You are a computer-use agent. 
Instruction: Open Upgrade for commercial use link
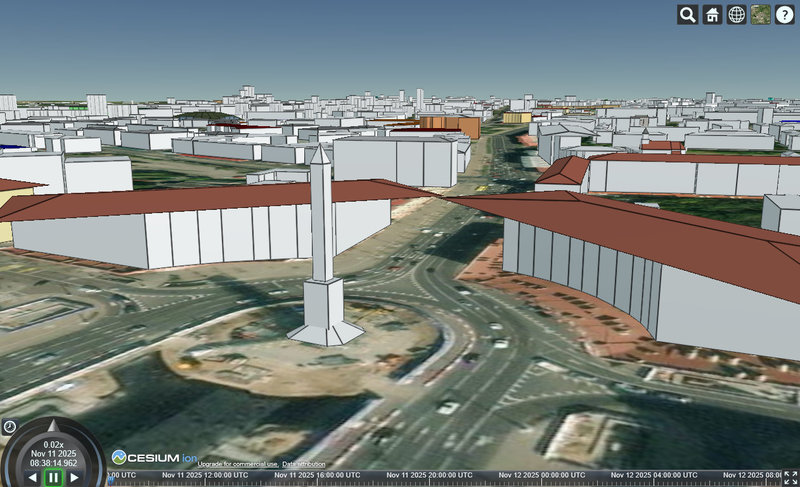237,464
